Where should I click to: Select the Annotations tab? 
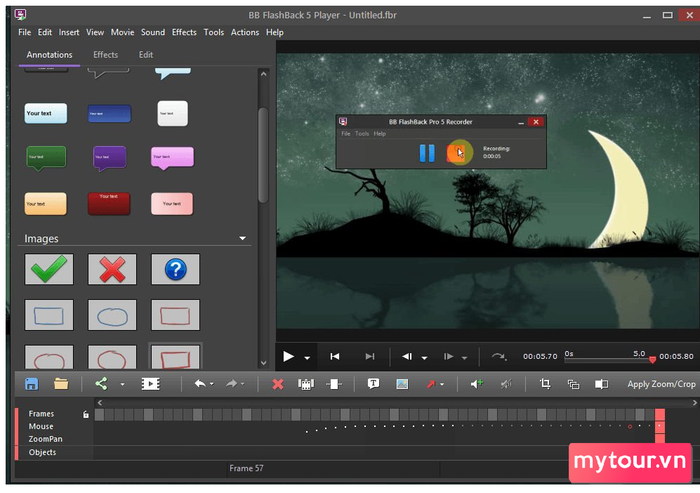49,54
